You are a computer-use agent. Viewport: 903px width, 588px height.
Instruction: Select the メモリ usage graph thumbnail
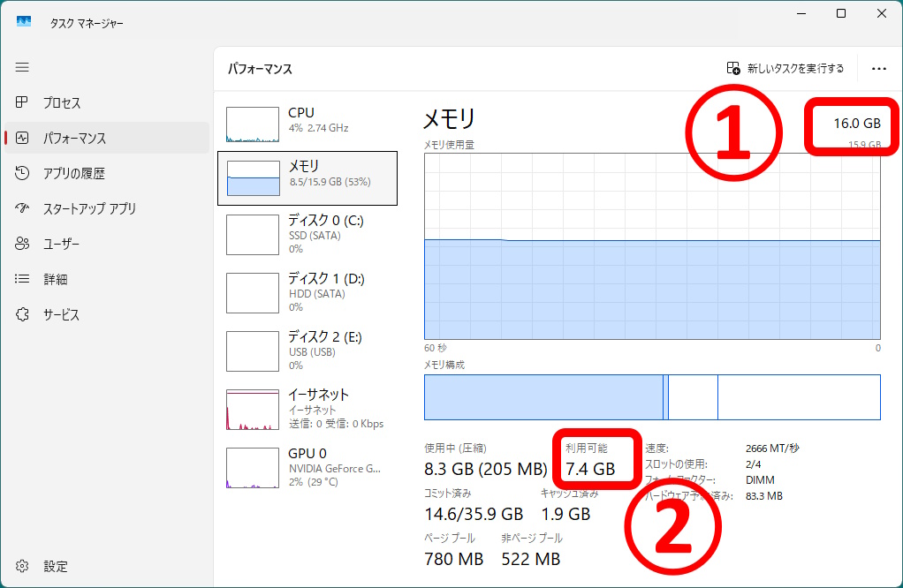click(x=254, y=178)
